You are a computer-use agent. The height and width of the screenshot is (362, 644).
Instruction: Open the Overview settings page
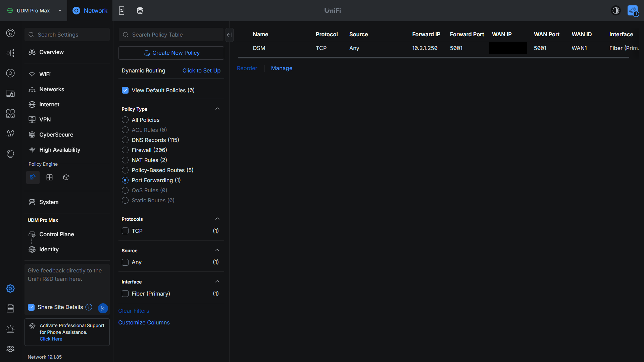click(67, 52)
